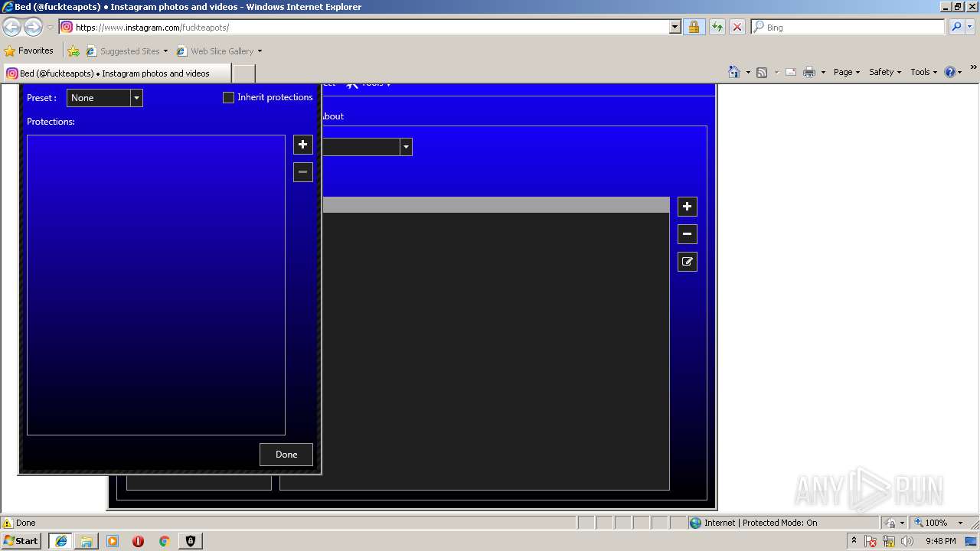The width and height of the screenshot is (980, 551).
Task: Click the red Opera taskbar icon
Action: click(138, 541)
